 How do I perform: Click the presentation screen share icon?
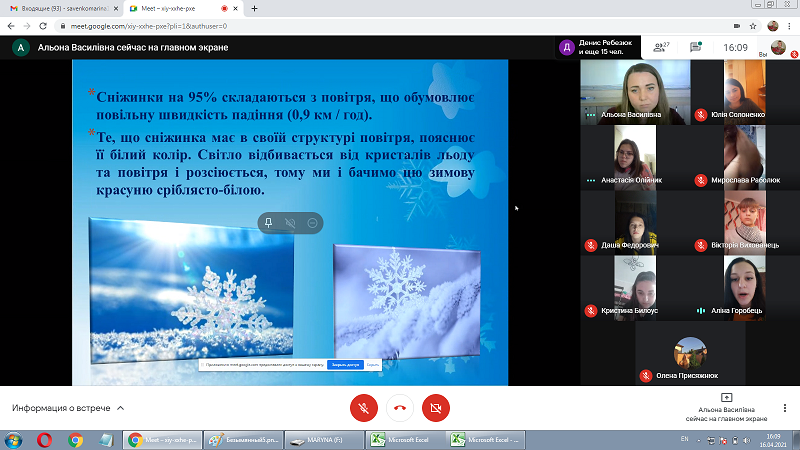(726, 397)
